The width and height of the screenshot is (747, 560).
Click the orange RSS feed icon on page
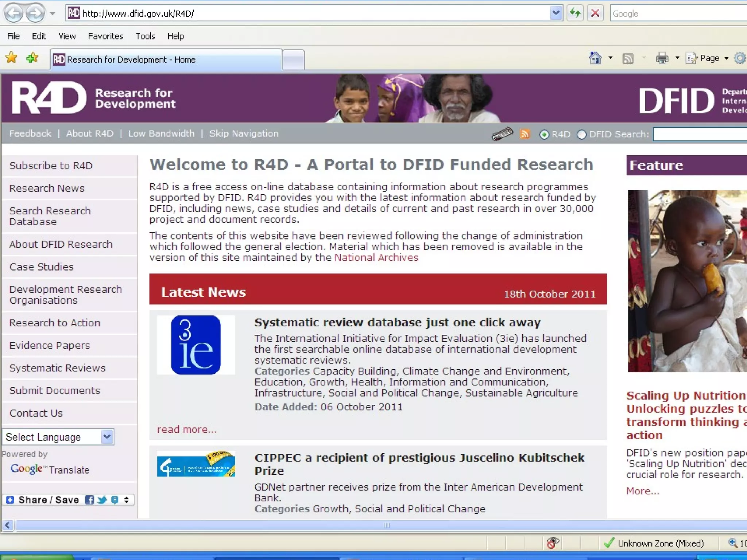[525, 134]
